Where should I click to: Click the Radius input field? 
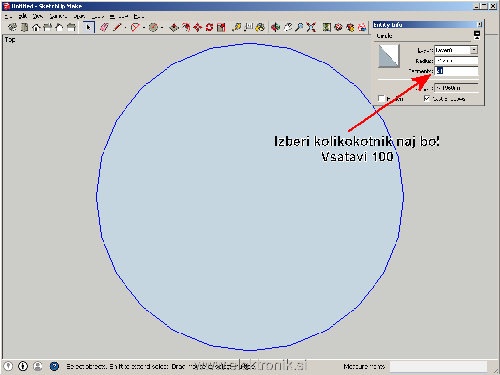[x=456, y=61]
